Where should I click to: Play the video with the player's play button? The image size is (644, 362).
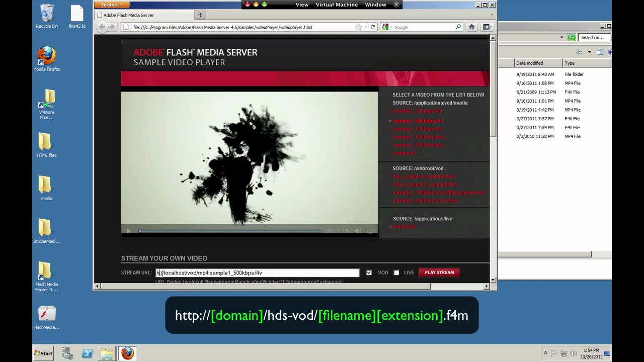point(129,231)
